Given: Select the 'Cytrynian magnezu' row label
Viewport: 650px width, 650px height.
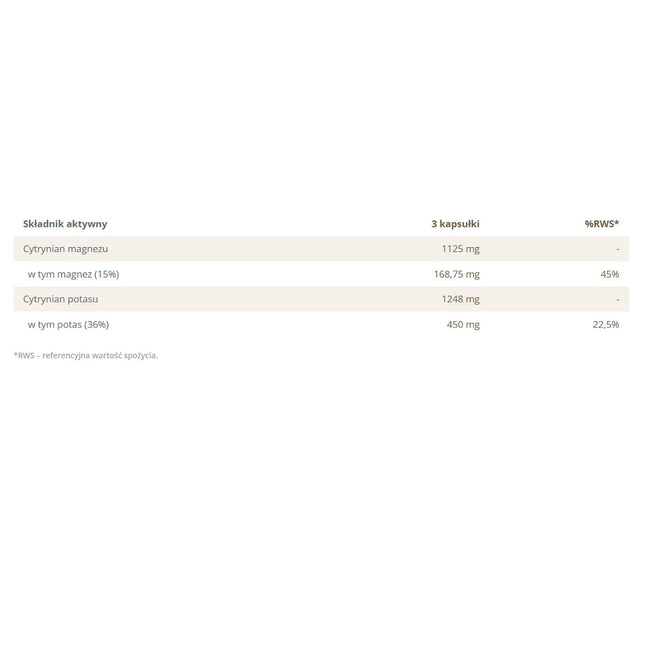Looking at the screenshot, I should pyautogui.click(x=65, y=249).
